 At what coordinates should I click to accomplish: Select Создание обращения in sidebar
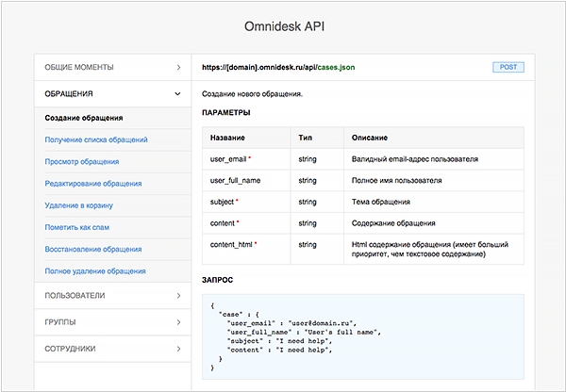tap(84, 118)
